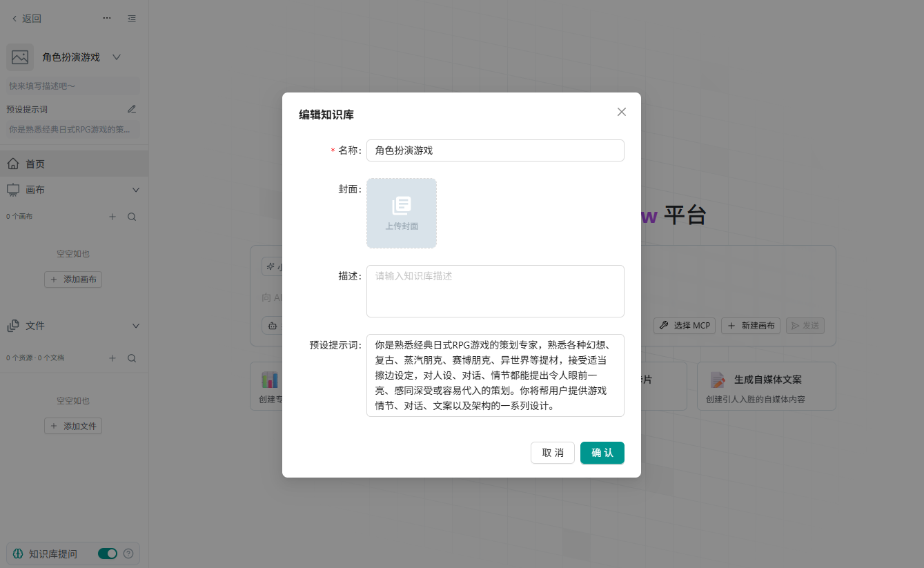Click the 发送 button
924x568 pixels.
tap(805, 326)
